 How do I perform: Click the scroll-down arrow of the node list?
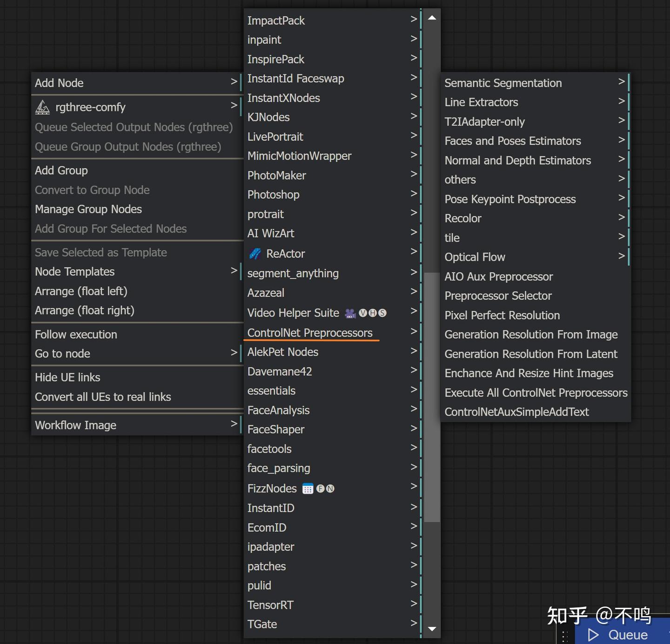[432, 629]
